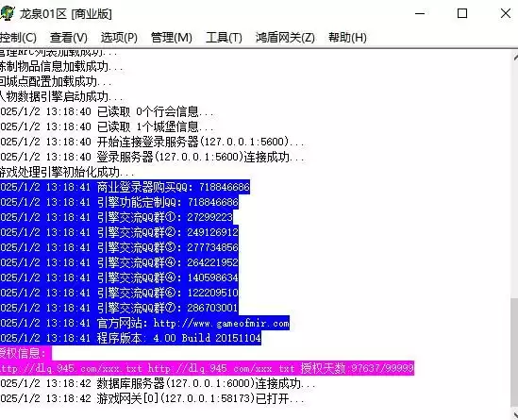Image resolution: width=518 pixels, height=420 pixels.
Task: Select log line 炼制物品信息加载成功
Action: (61, 67)
